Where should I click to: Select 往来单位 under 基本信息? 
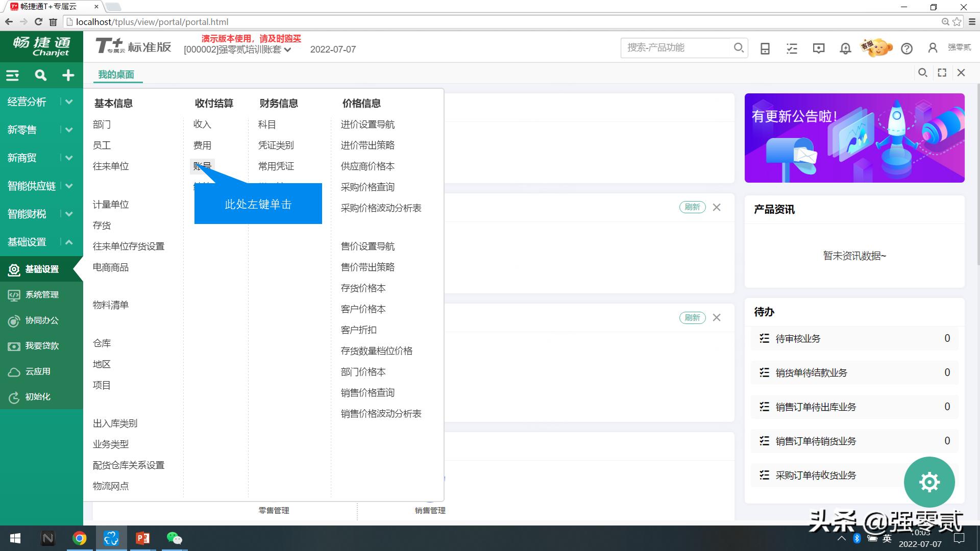(110, 166)
